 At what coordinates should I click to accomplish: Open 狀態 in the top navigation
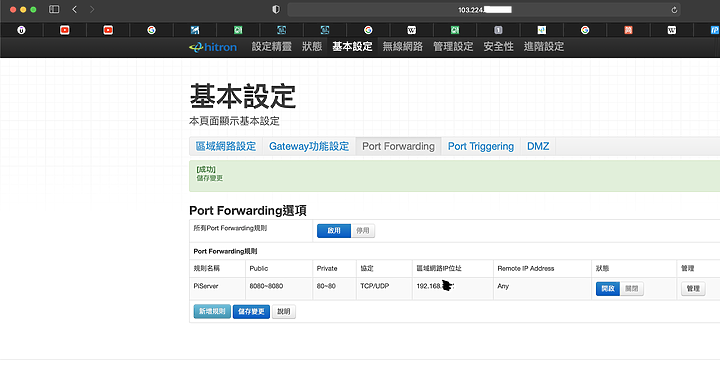coord(312,46)
